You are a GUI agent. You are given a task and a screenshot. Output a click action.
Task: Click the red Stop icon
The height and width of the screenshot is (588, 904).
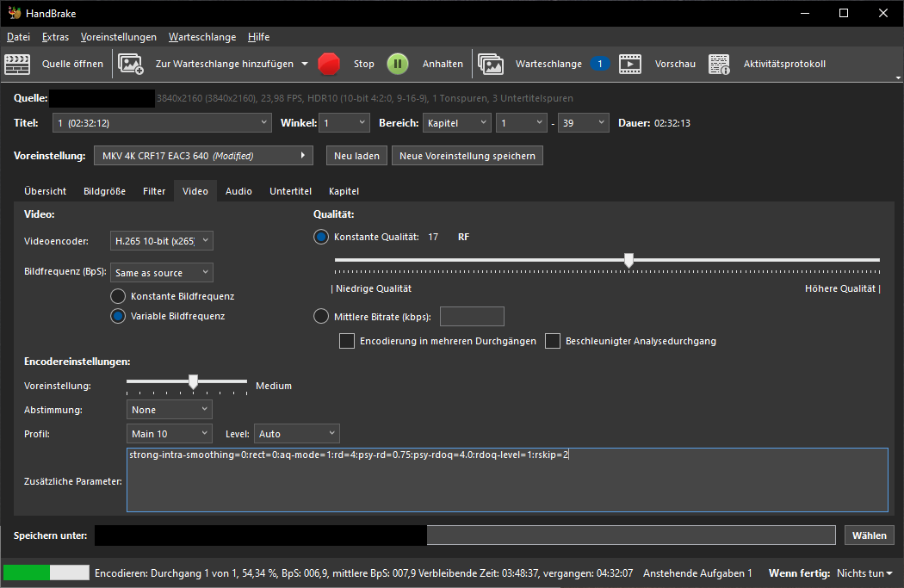coord(329,64)
